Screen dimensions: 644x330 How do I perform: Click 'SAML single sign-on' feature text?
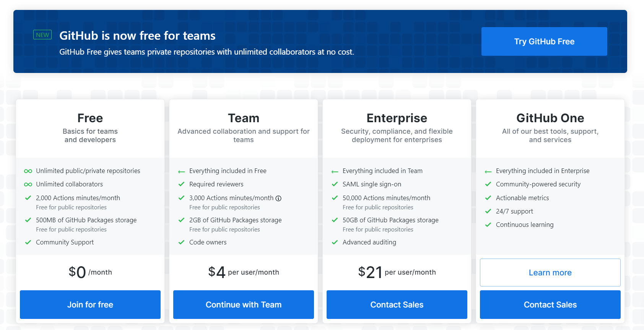point(372,184)
